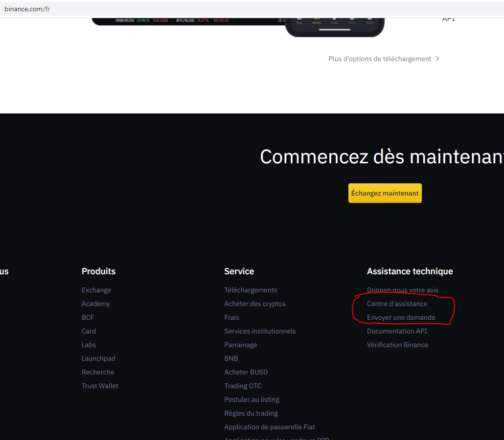Go to Vérification Binance link
The height and width of the screenshot is (440, 504).
[397, 345]
